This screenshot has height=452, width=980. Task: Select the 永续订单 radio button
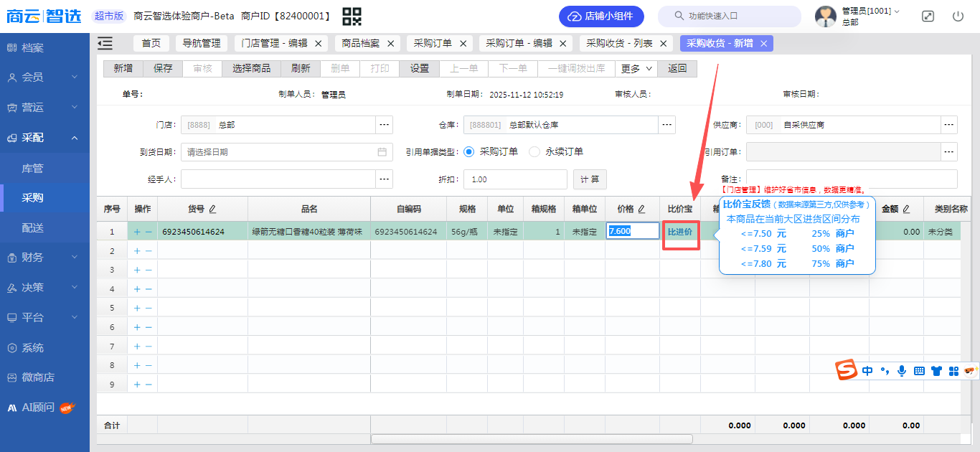click(534, 151)
